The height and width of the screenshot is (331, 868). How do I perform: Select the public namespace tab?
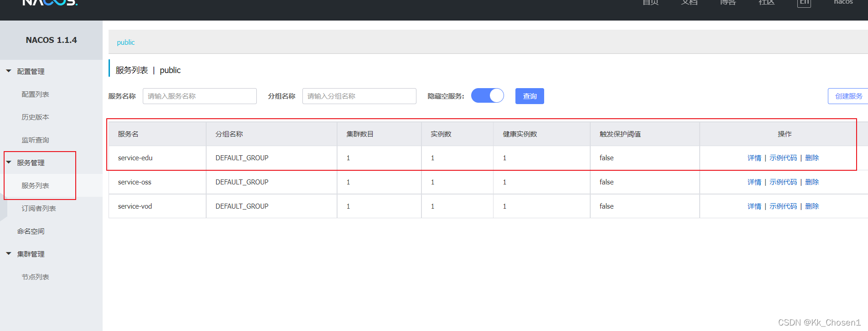tap(126, 42)
